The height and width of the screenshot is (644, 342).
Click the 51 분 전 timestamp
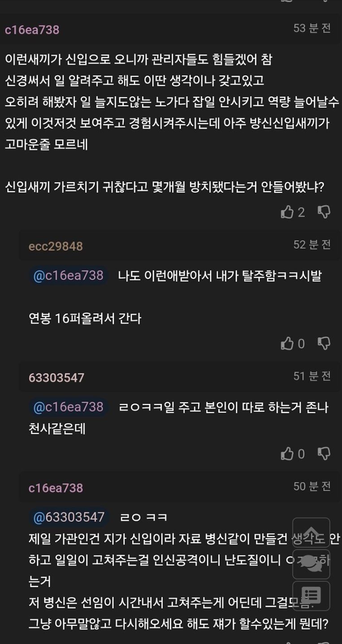(x=311, y=377)
